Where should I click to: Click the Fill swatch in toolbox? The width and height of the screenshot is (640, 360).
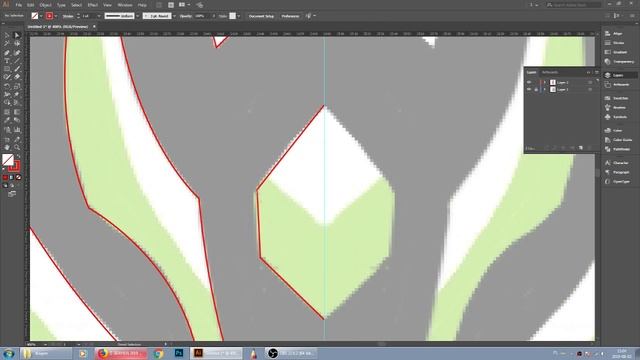point(7,160)
